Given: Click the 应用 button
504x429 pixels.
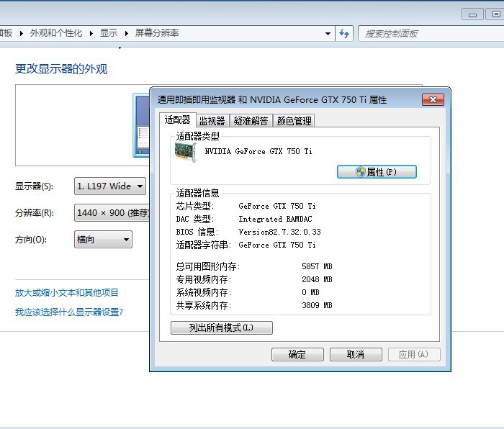Looking at the screenshot, I should pyautogui.click(x=414, y=354).
